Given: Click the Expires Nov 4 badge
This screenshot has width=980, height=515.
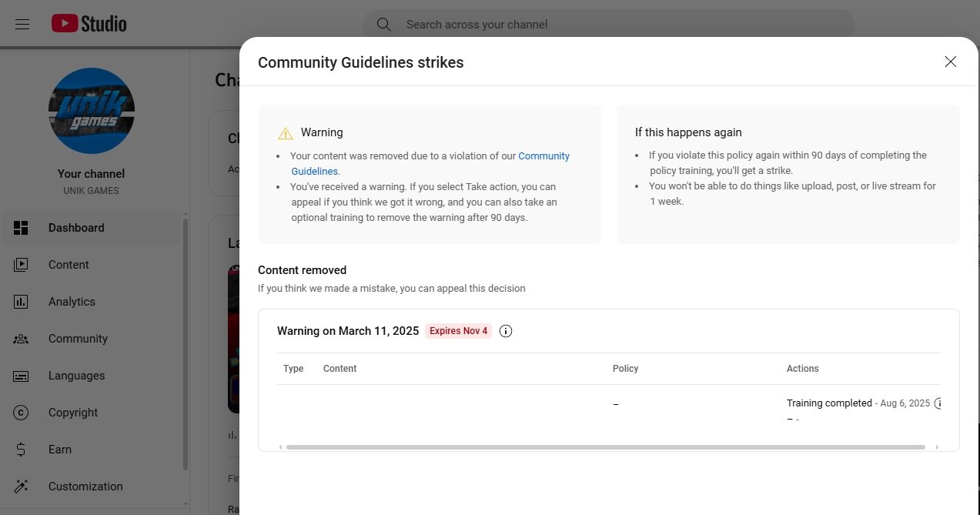Looking at the screenshot, I should click(x=458, y=331).
